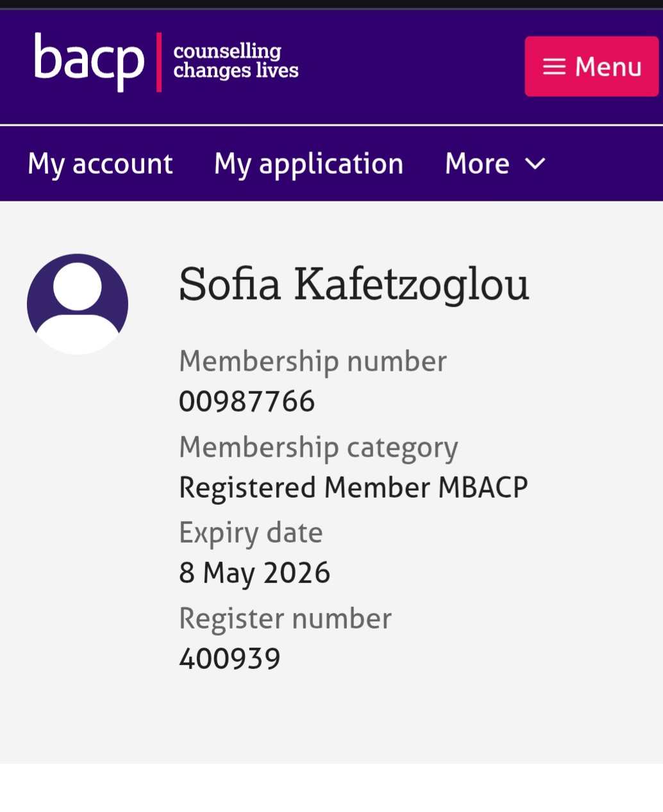Open My application tab

click(308, 164)
